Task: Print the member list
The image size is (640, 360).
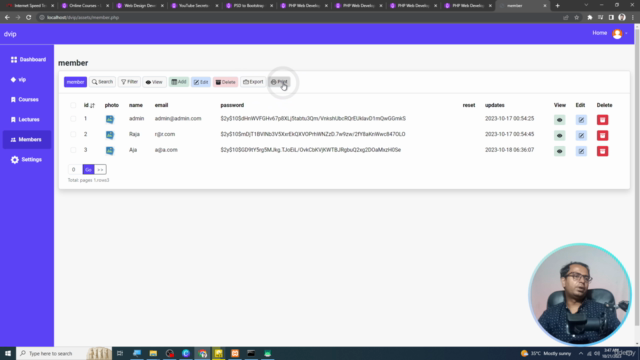Action: pyautogui.click(x=279, y=82)
